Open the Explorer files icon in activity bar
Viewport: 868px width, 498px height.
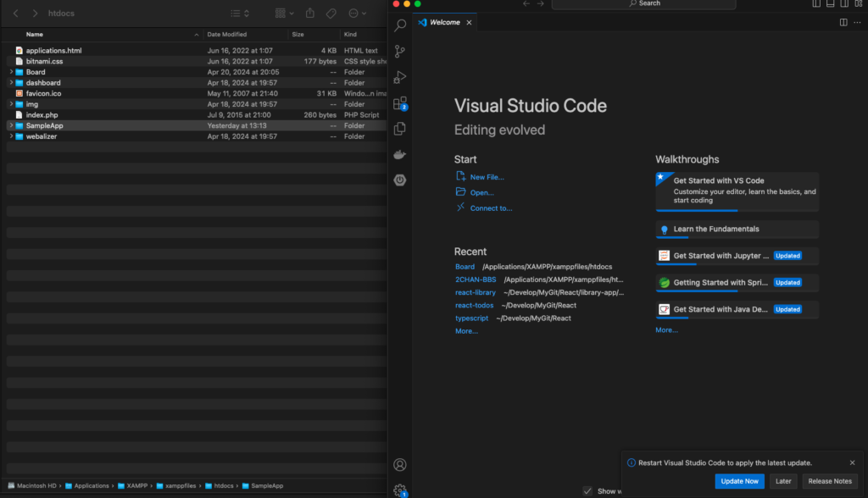tap(400, 129)
